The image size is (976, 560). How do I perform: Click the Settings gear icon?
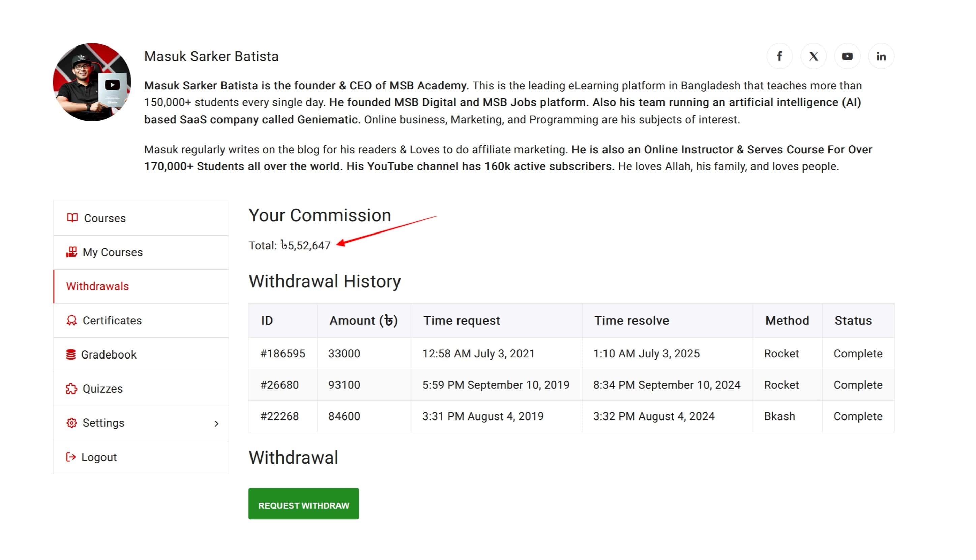[71, 423]
